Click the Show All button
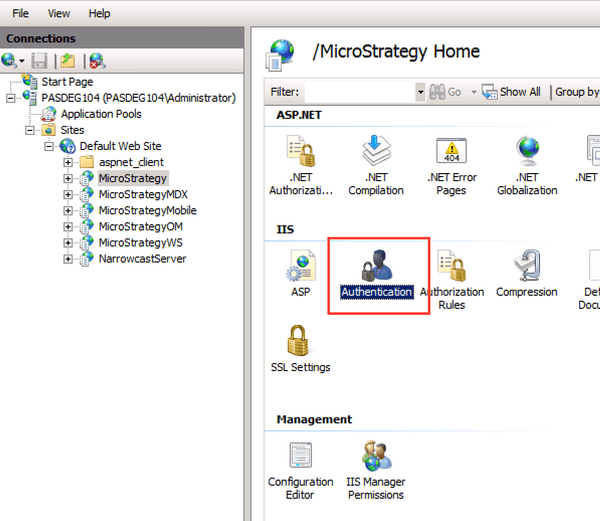 coord(511,92)
